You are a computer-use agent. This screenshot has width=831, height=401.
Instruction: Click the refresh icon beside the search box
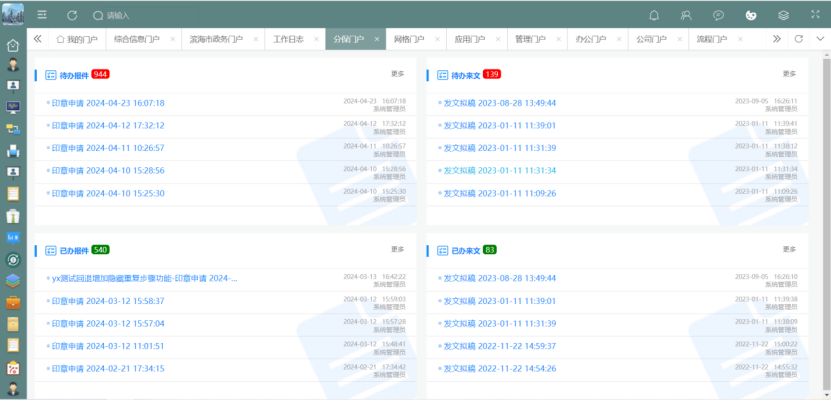pos(72,15)
